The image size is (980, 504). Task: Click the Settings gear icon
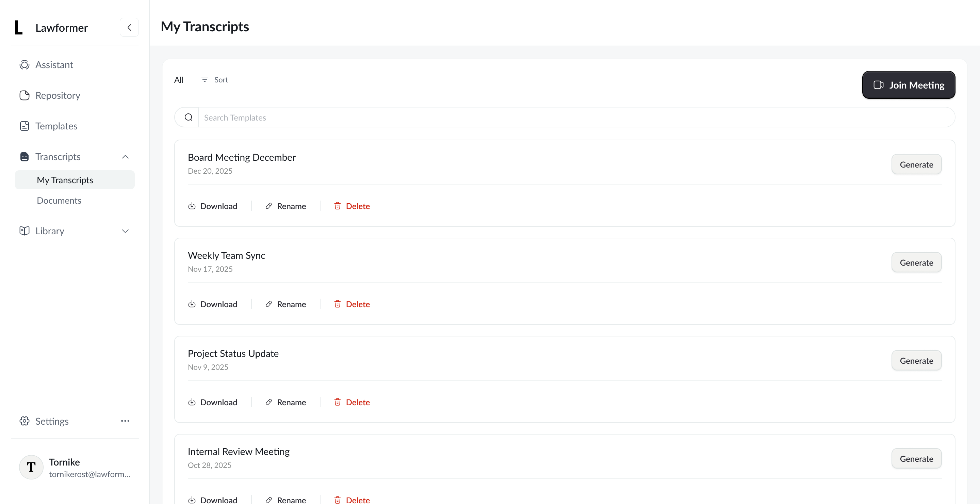tap(24, 421)
